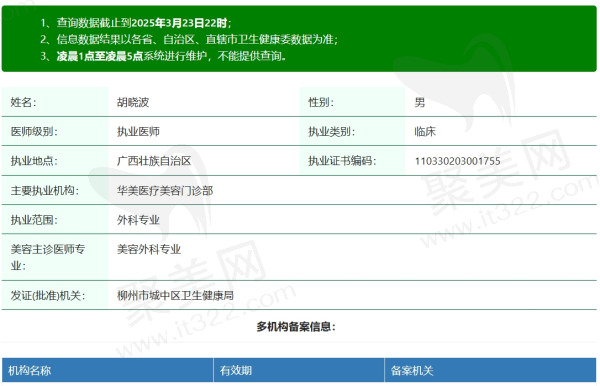Click the 姓名 label cell
600x386 pixels.
(55, 102)
